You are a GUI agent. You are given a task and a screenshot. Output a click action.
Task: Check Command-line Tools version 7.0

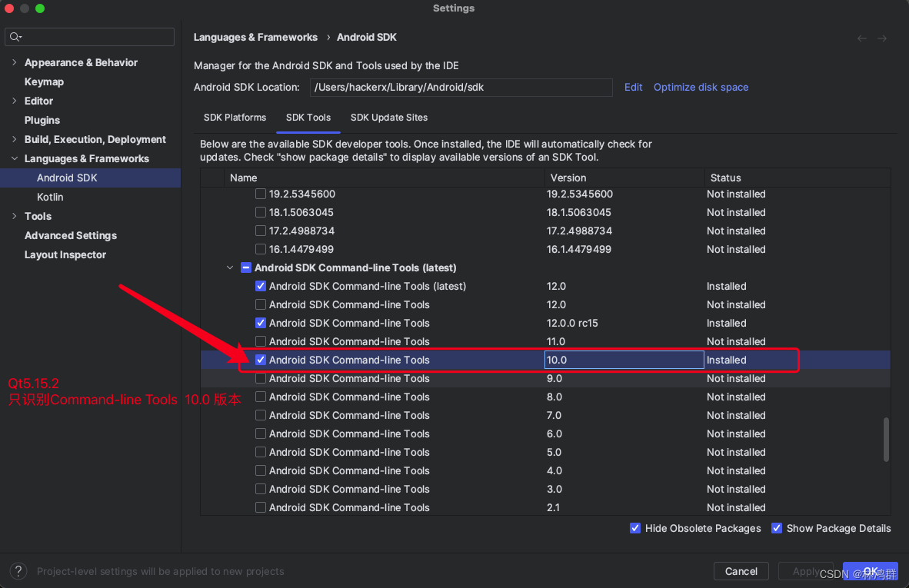click(x=261, y=415)
